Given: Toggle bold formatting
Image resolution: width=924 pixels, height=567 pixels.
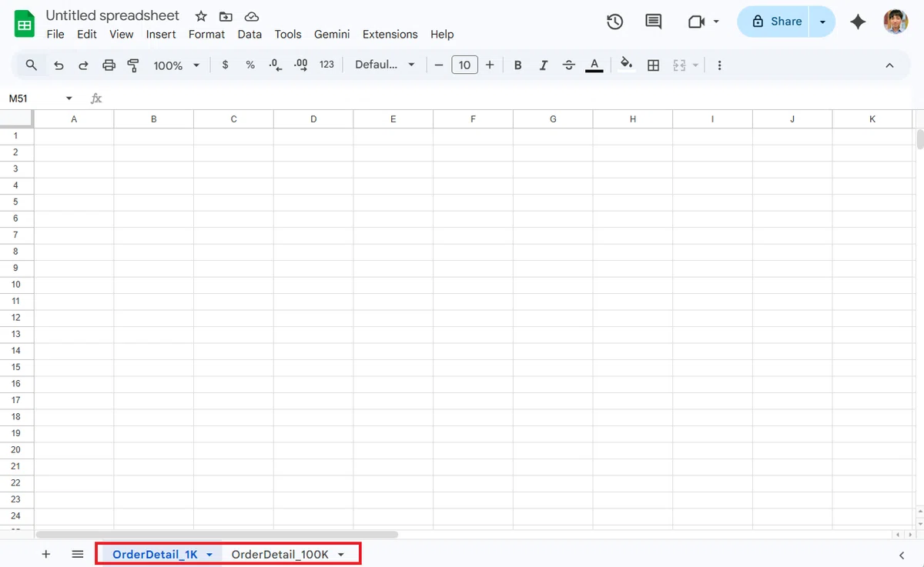Looking at the screenshot, I should click(518, 65).
